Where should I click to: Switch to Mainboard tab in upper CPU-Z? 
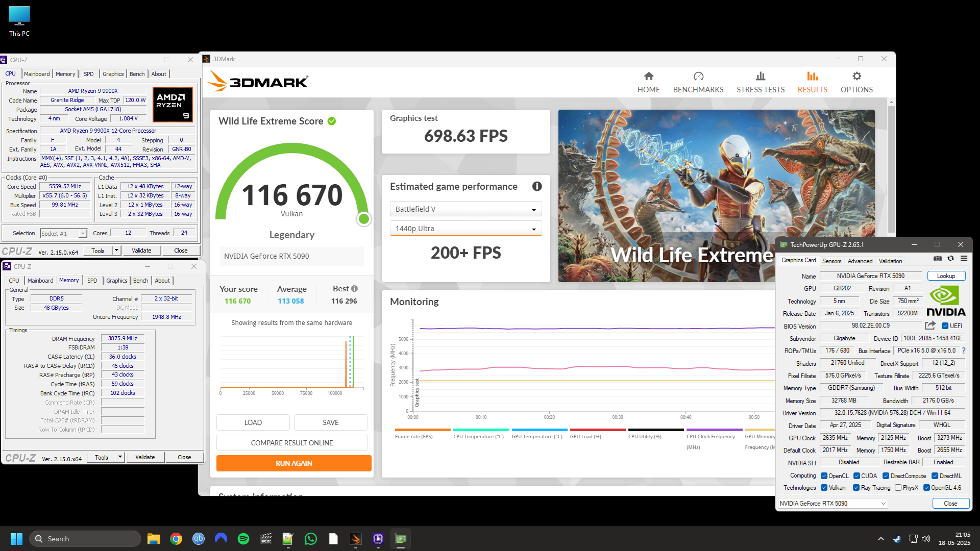[x=37, y=74]
